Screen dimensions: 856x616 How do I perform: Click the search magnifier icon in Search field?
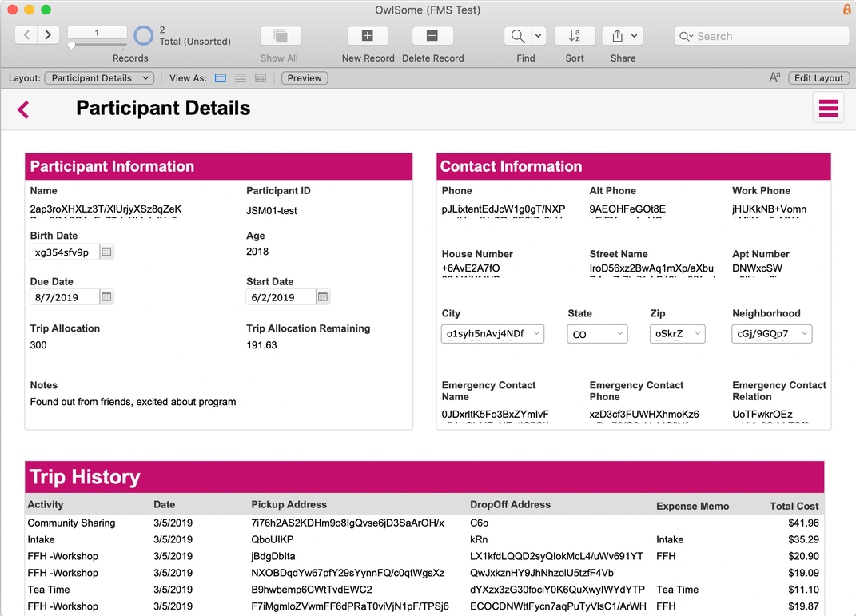687,37
